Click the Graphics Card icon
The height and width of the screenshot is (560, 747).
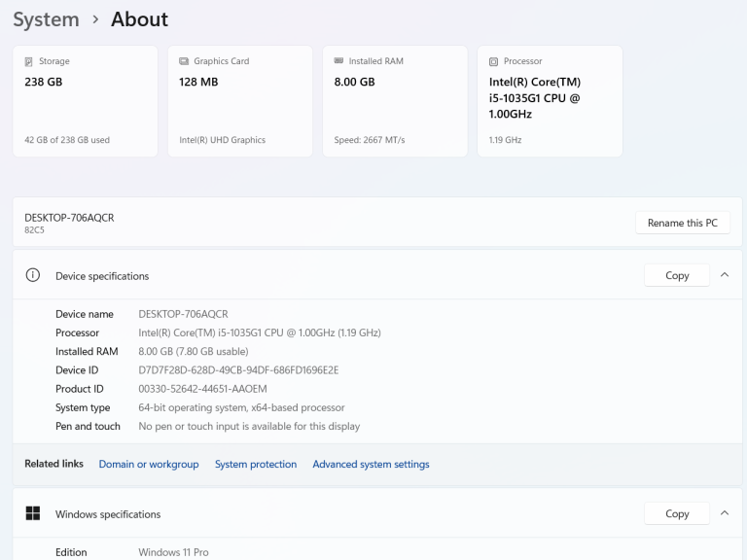pos(184,61)
